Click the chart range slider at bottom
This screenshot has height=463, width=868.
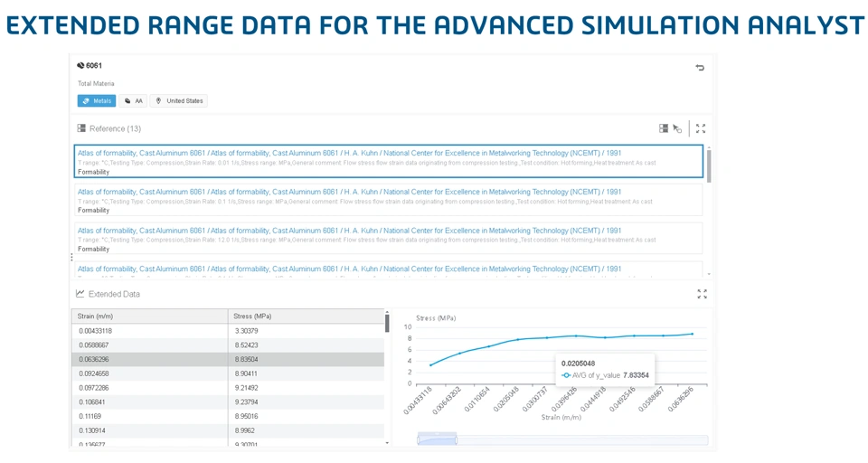coord(562,440)
